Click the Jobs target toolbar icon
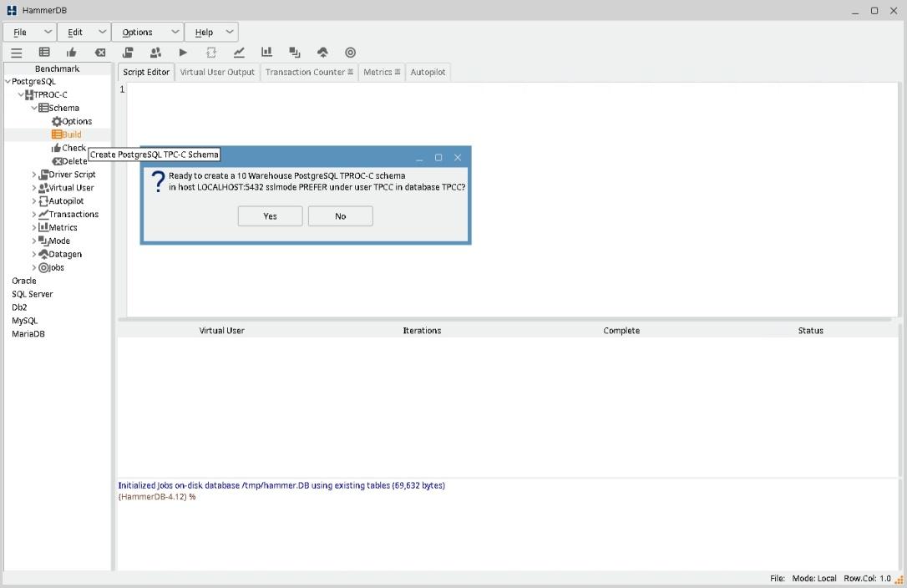This screenshot has height=588, width=907. tap(350, 52)
